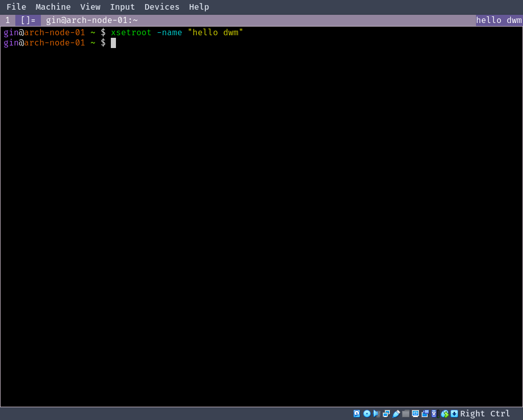
Task: Click the network adapters status icon
Action: tap(386, 413)
